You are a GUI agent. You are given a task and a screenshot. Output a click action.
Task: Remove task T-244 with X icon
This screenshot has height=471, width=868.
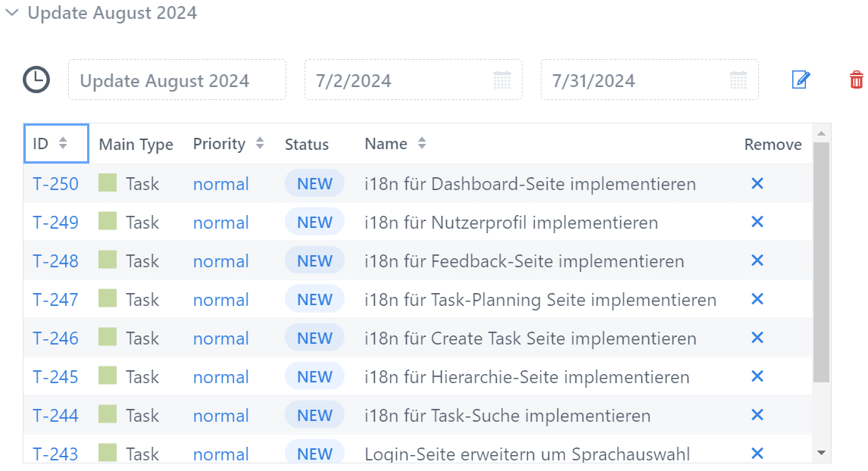coord(757,414)
